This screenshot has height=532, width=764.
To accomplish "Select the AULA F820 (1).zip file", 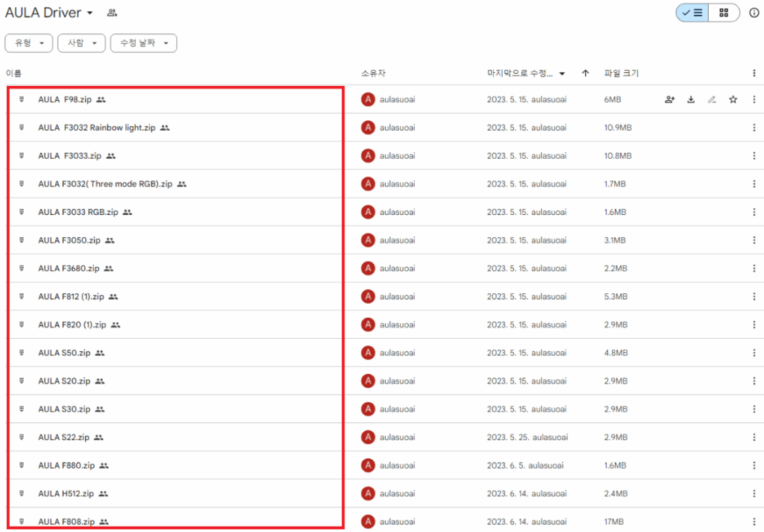I will coord(72,325).
